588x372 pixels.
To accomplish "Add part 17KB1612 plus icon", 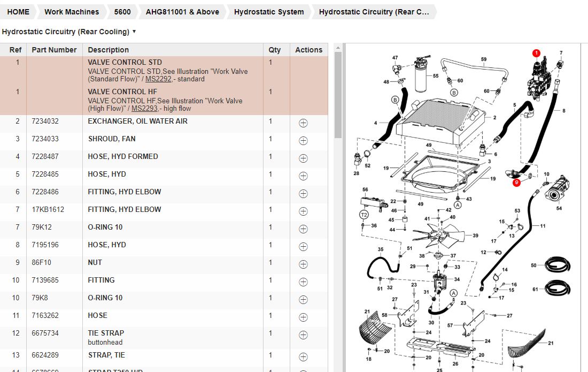I will 304,211.
